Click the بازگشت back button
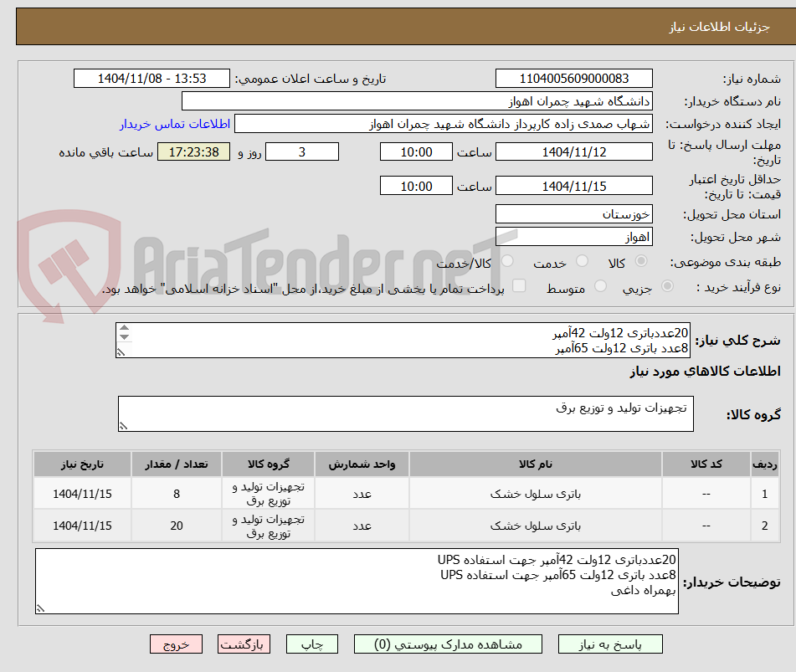 pyautogui.click(x=244, y=644)
